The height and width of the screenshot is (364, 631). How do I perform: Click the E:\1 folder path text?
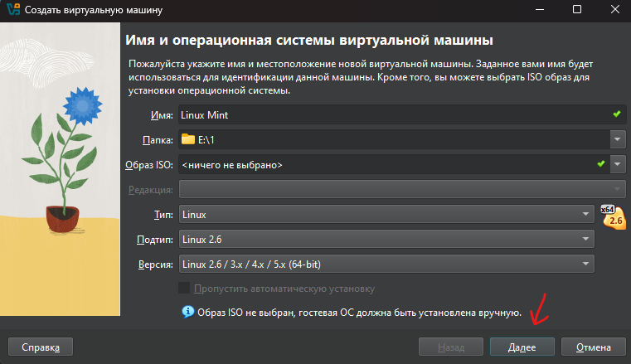coord(206,139)
